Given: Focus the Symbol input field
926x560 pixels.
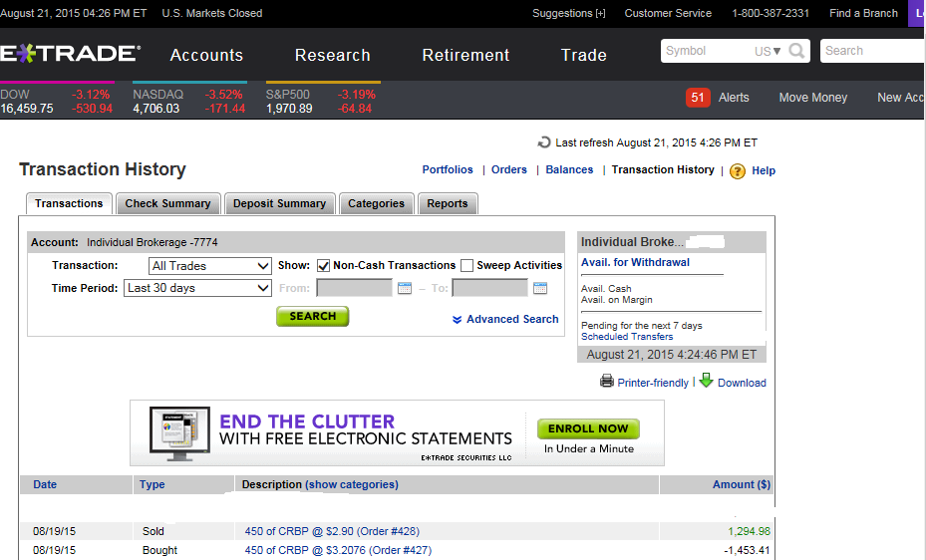Looking at the screenshot, I should point(706,51).
